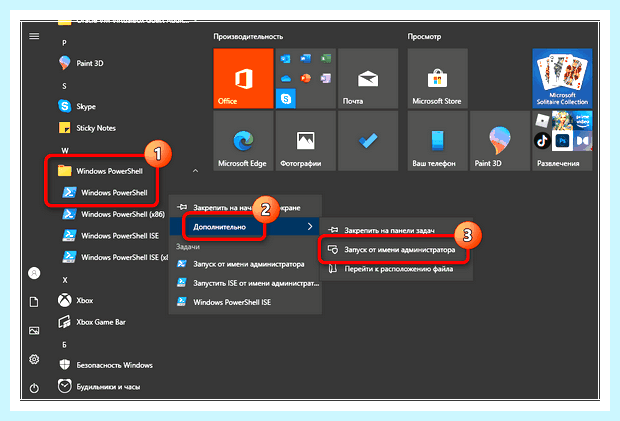
Task: Click the Outlook icon in Office group tile
Action: pos(285,59)
